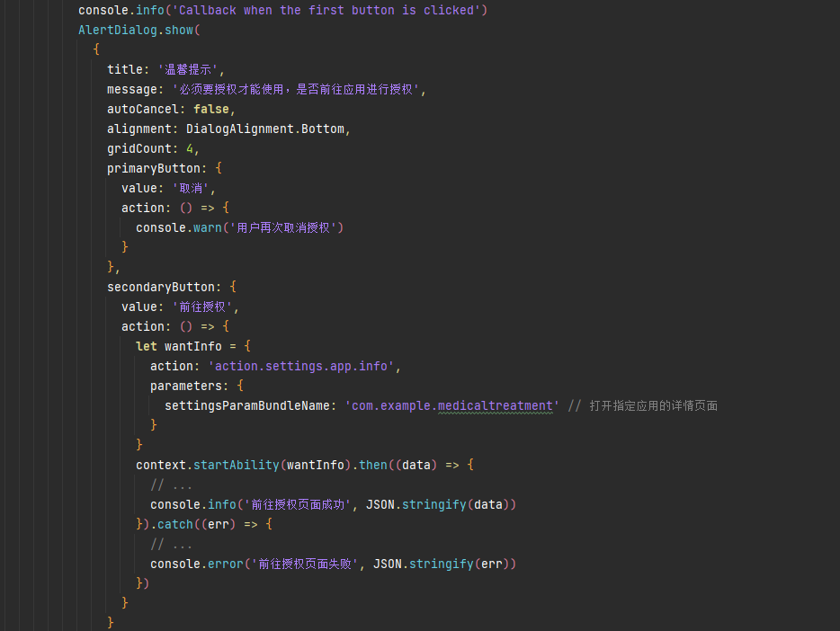Click the parameters key
Image resolution: width=840 pixels, height=631 pixels.
[x=186, y=386]
